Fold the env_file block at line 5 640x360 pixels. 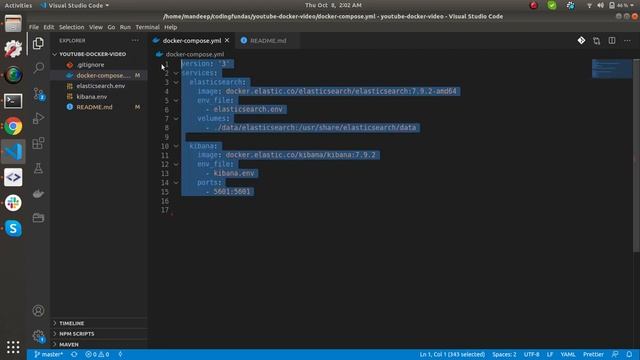(176, 100)
